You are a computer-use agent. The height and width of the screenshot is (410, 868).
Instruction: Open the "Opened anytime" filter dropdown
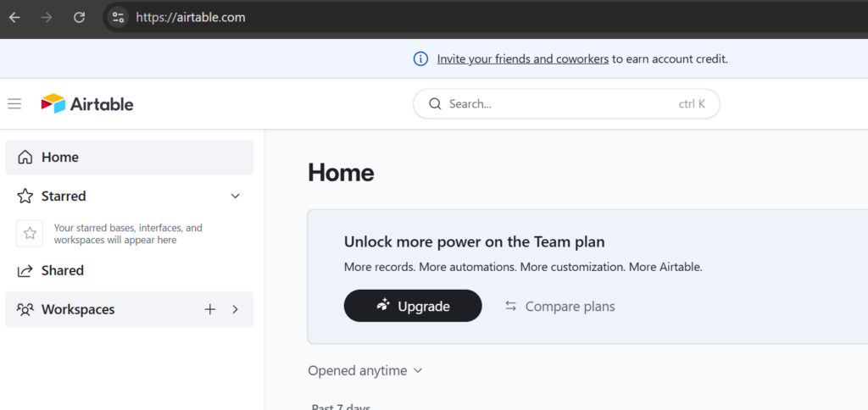[365, 370]
